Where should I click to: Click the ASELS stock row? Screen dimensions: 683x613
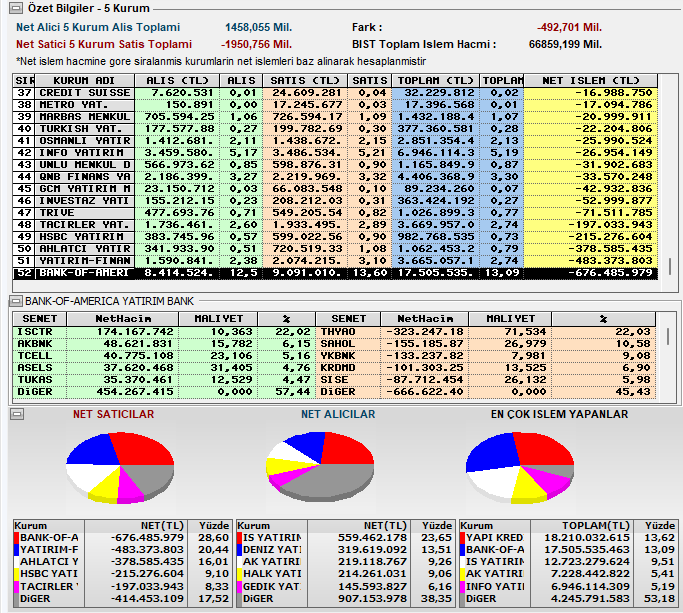pos(164,368)
